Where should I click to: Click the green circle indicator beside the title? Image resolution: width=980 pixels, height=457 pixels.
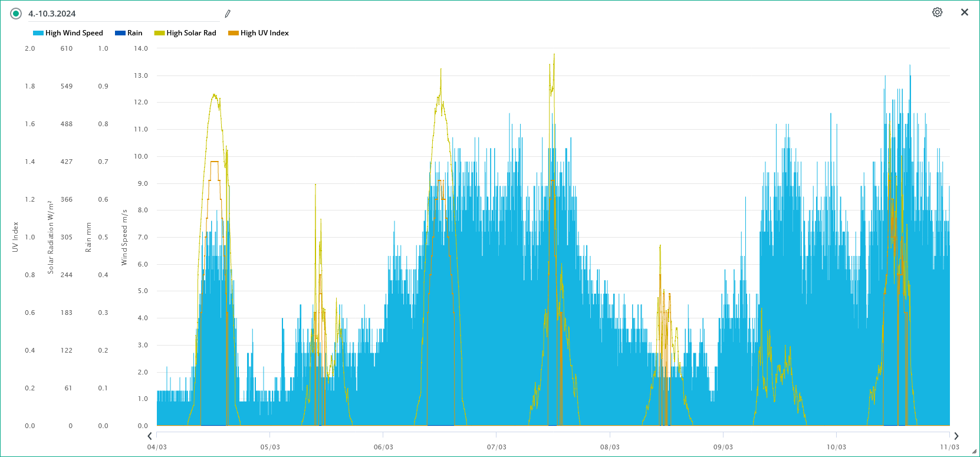coord(16,14)
